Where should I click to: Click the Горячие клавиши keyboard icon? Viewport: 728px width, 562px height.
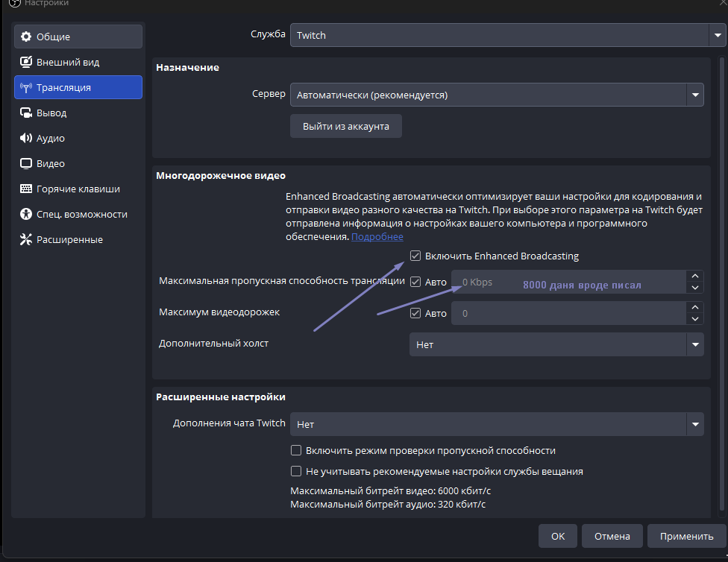coord(26,189)
